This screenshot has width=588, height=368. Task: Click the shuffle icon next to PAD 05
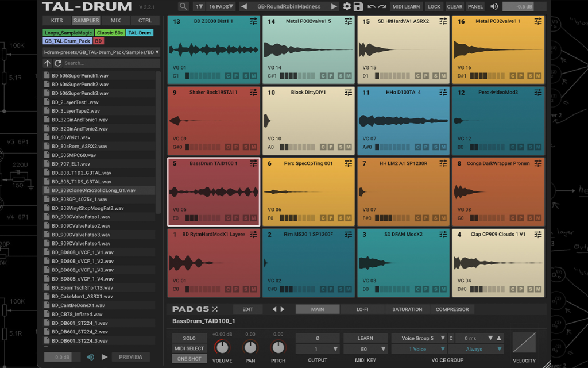pyautogui.click(x=215, y=309)
